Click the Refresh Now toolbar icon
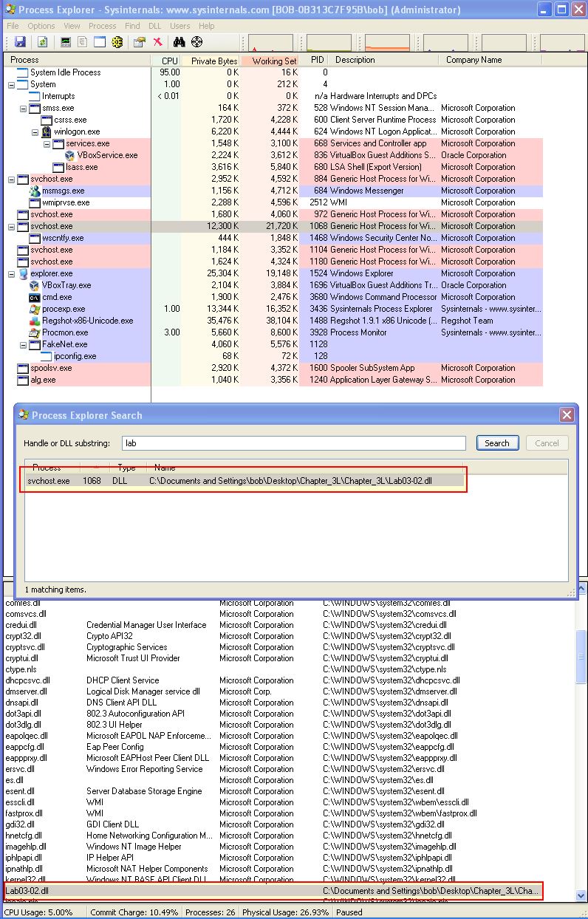Viewport: 588px width, 919px height. (x=43, y=42)
